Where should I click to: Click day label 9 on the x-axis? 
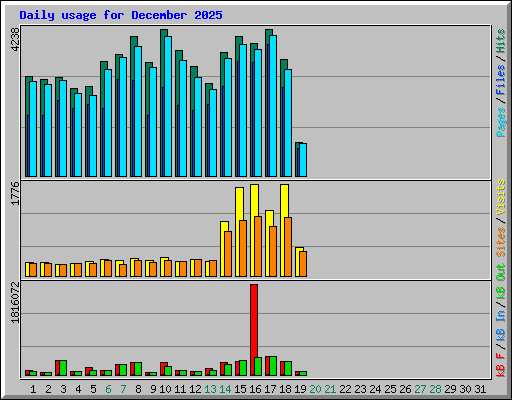click(x=153, y=389)
